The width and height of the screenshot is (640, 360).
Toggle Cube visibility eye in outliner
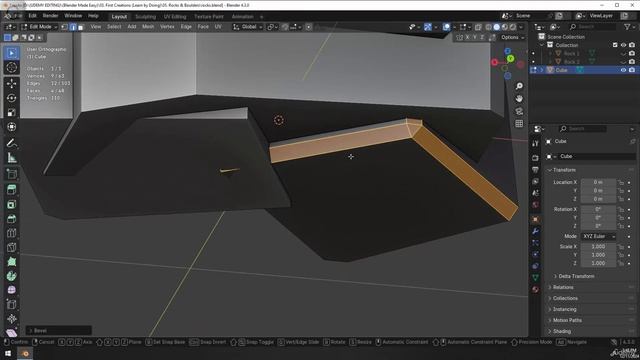[x=623, y=70]
